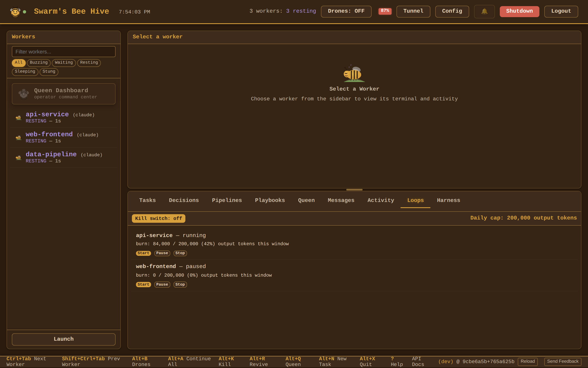
Task: Click the Filter workers input field
Action: click(63, 52)
